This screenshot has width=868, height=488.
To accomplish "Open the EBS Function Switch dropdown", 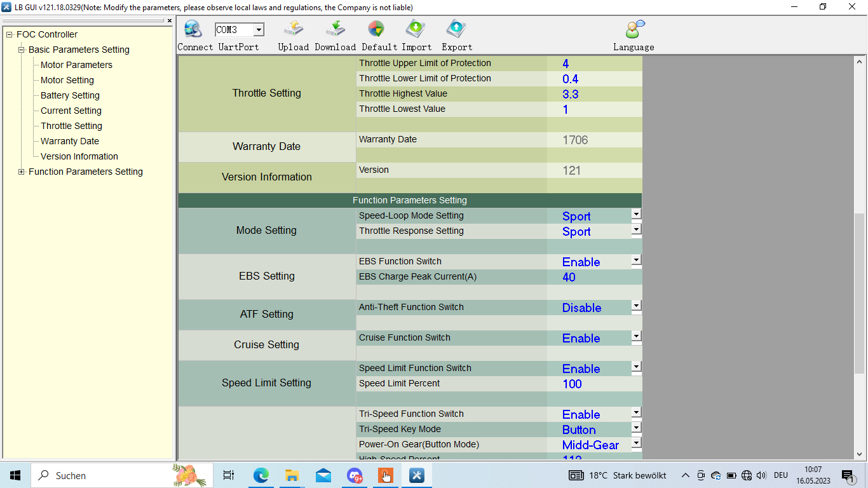I will [636, 261].
